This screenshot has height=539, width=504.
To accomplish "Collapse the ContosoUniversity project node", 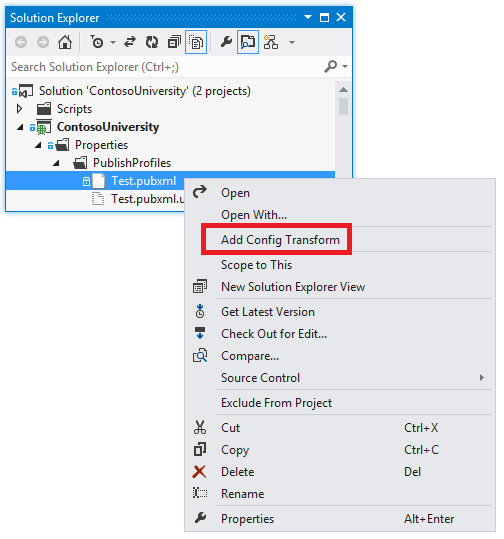I will coord(20,127).
